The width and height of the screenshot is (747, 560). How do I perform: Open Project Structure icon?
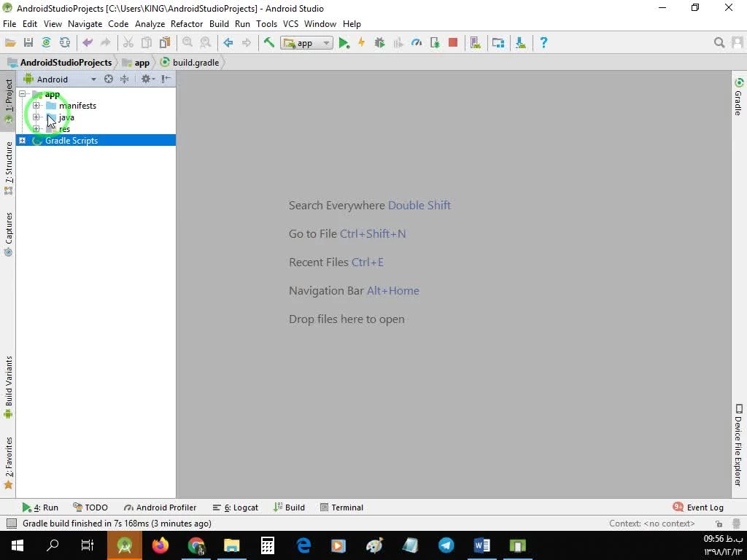(x=498, y=43)
